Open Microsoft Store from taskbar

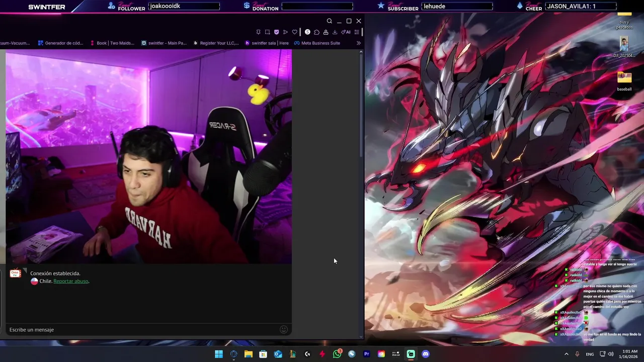point(263,354)
